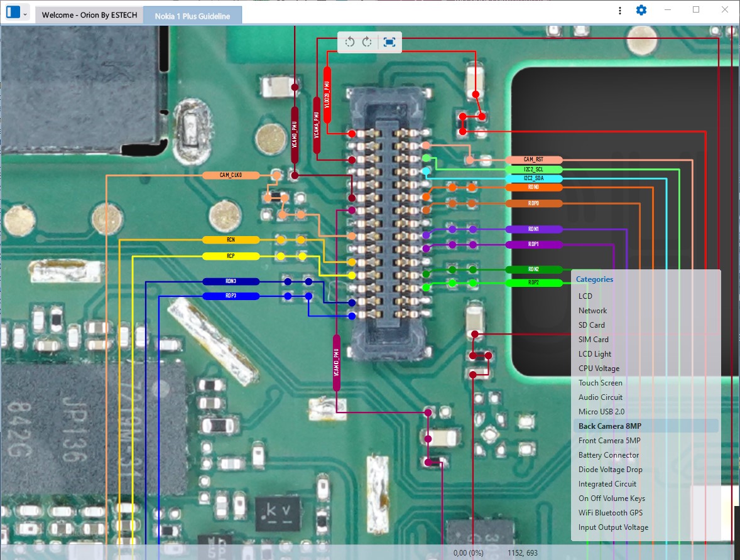Select LCD in the Categories list

585,296
